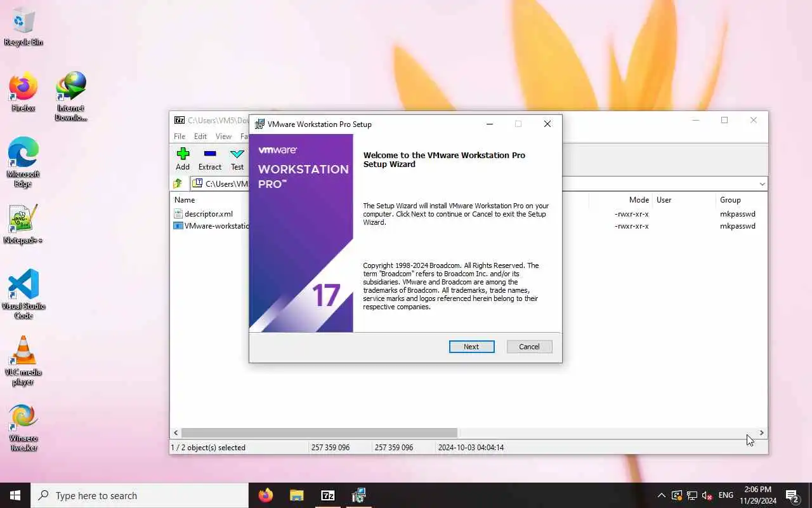The image size is (812, 508).
Task: Click the Test icon in 7-Zip toolbar
Action: coord(237,159)
